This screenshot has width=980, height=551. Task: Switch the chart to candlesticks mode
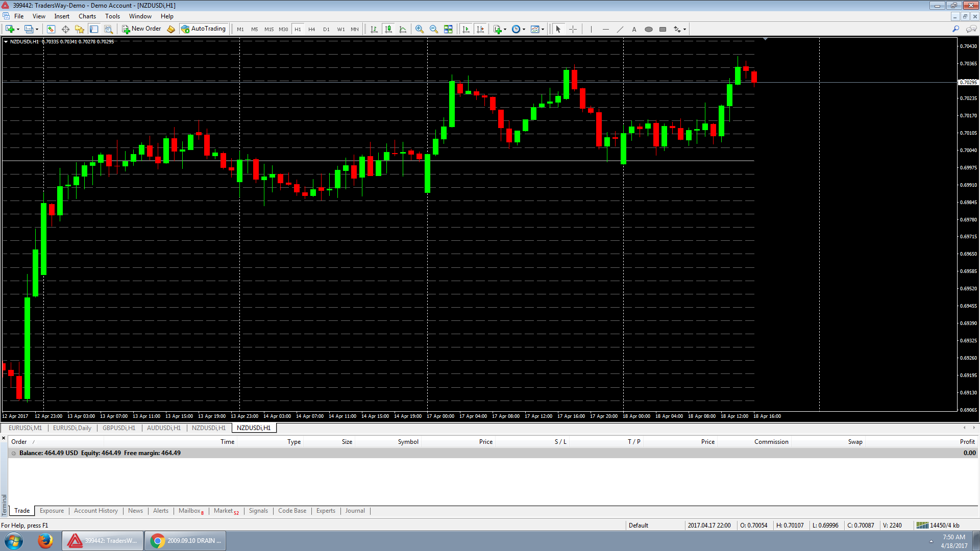388,29
